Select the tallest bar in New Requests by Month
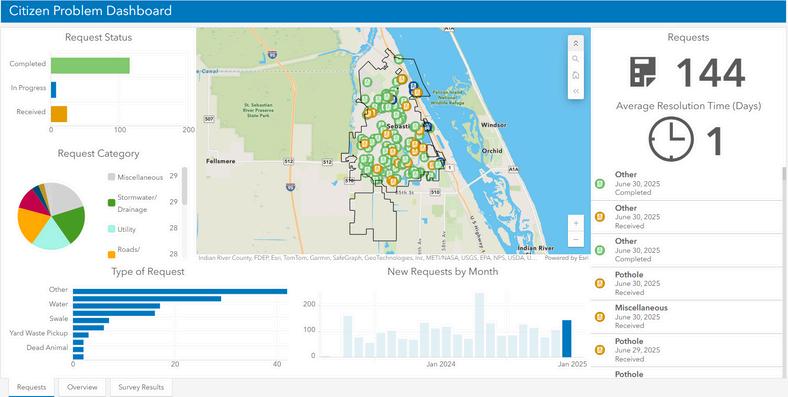 click(x=479, y=325)
